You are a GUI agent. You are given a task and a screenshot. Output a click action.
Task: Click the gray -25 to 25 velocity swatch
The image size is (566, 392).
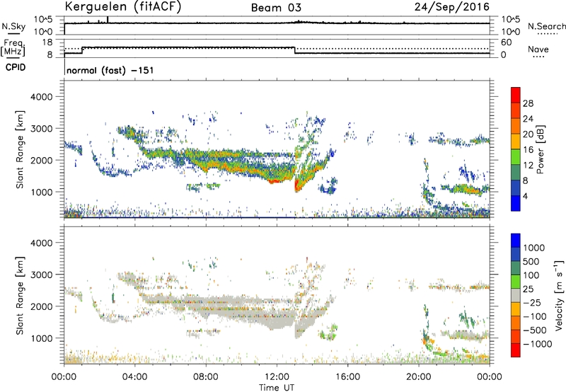[x=516, y=295]
